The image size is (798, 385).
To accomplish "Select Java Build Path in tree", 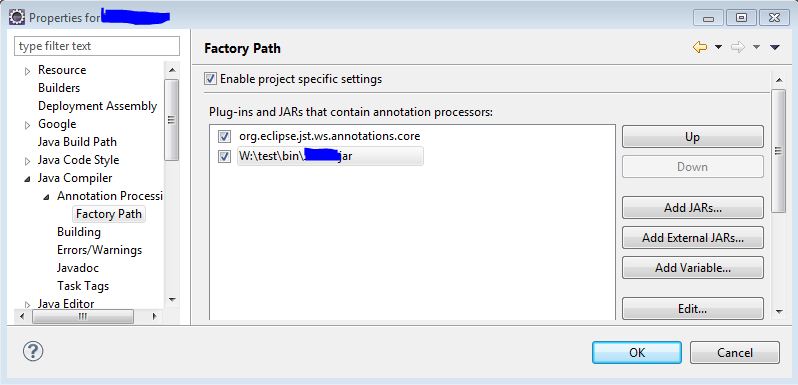I will (x=77, y=142).
